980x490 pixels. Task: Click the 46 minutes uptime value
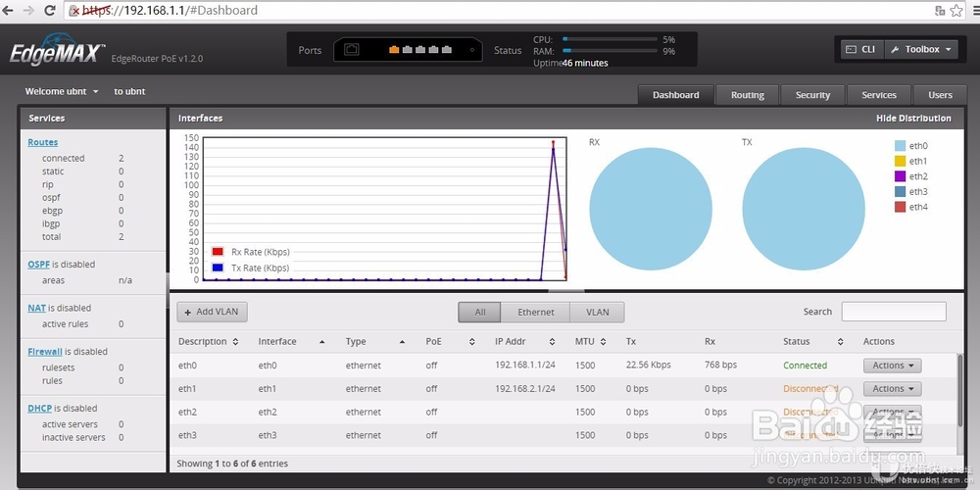click(585, 63)
